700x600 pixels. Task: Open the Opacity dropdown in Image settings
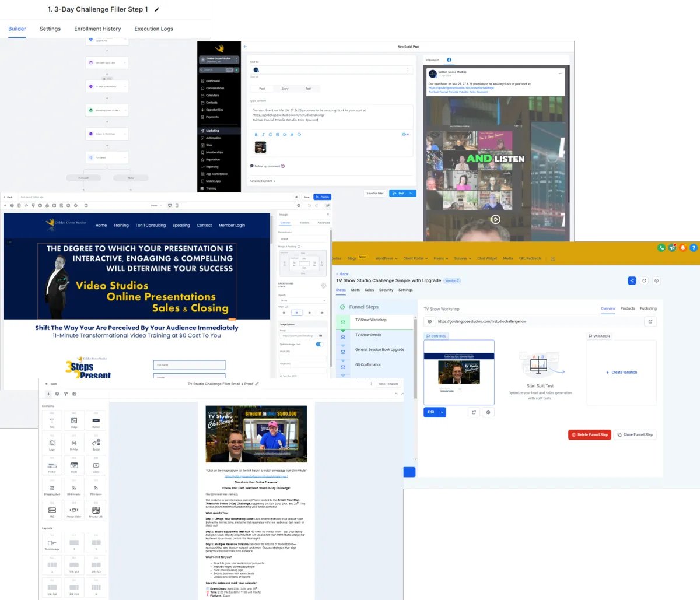[x=303, y=300]
